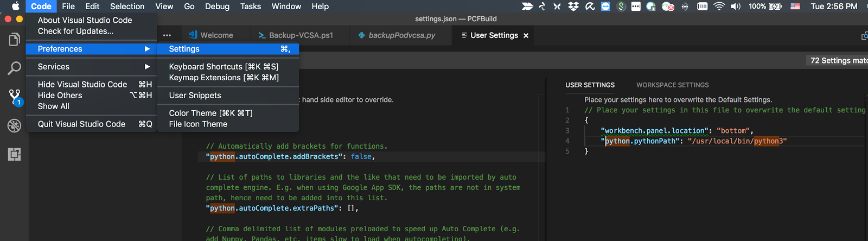The height and width of the screenshot is (241, 868).
Task: Click the Apple logo in the menu bar
Action: click(15, 7)
